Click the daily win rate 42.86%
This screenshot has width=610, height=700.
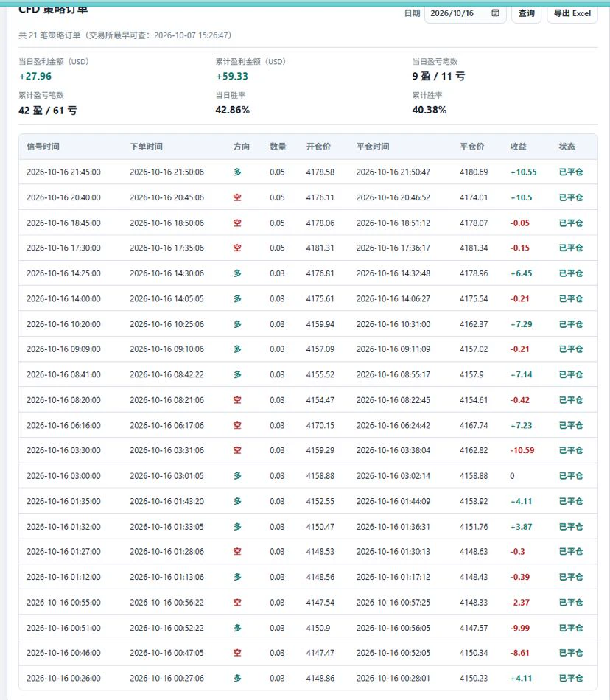[233, 110]
